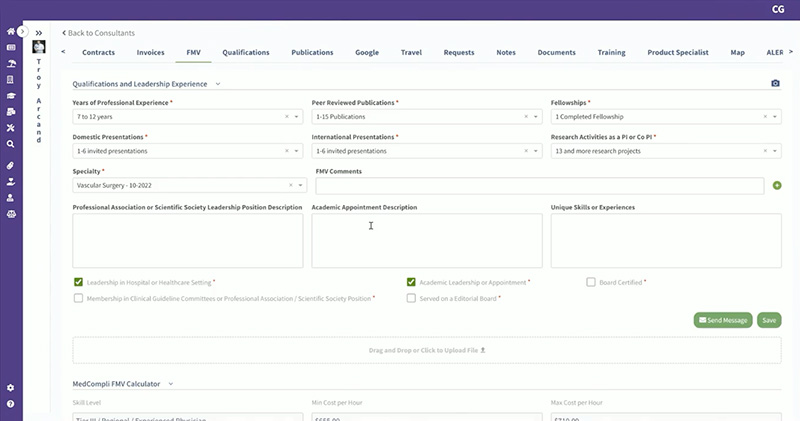Click the Send Message button
This screenshot has width=800, height=421.
click(722, 320)
